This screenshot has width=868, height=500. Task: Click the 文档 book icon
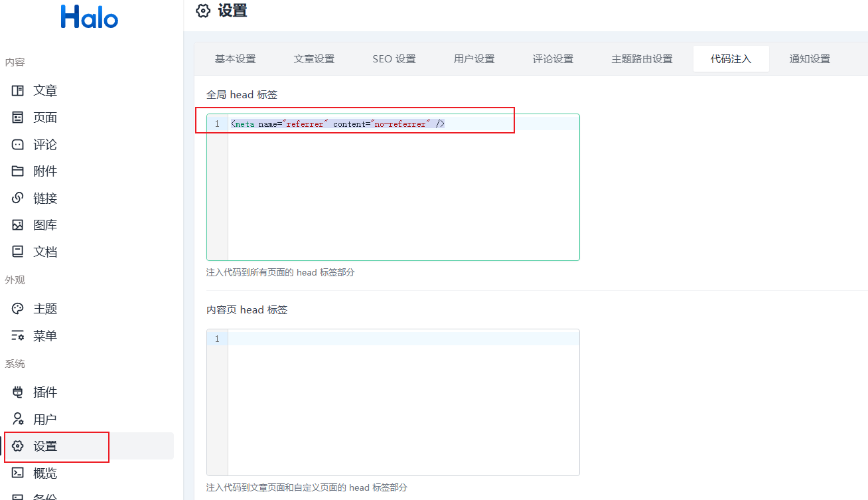(18, 252)
